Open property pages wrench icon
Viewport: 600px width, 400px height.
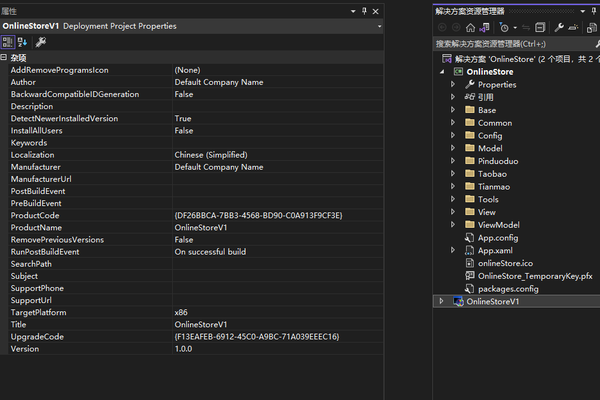tap(41, 42)
